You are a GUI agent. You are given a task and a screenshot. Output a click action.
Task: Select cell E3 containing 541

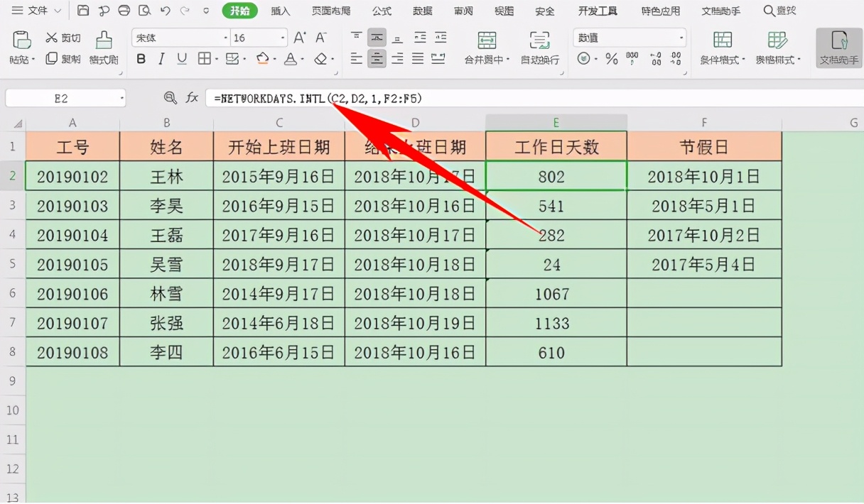(556, 205)
